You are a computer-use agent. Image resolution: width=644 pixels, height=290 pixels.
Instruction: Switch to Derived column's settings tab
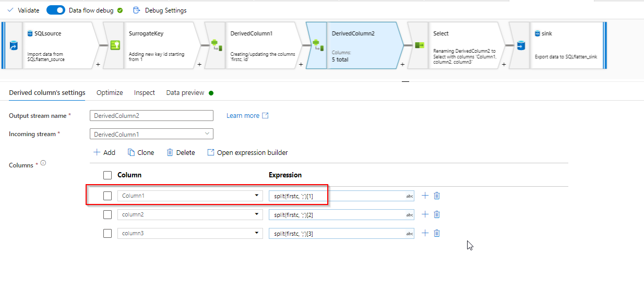(47, 92)
